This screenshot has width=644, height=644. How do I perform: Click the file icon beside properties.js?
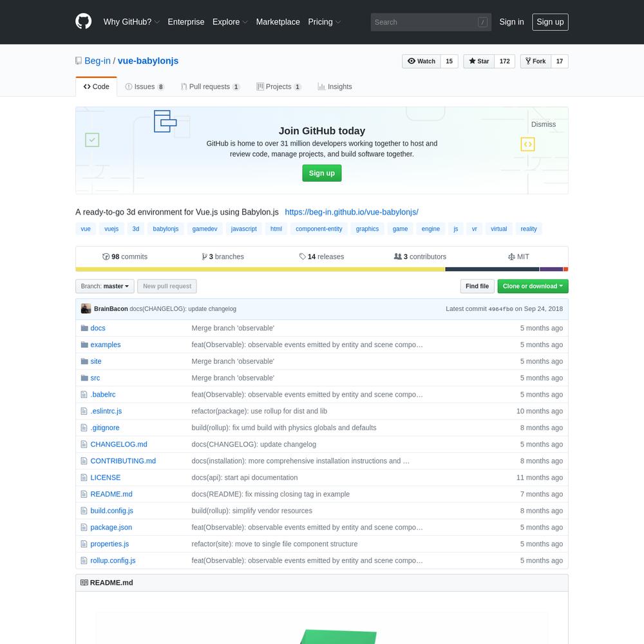[84, 544]
